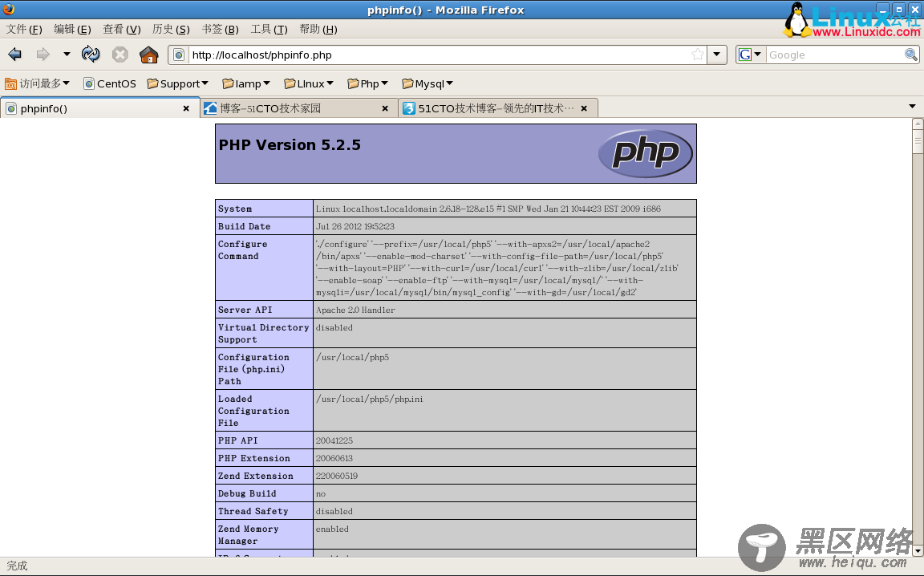Open the list all tabs dropdown

(912, 107)
